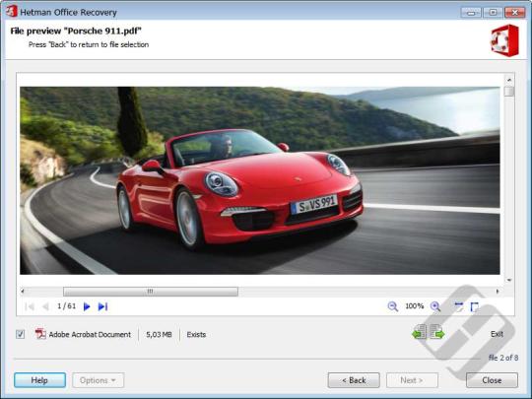
Task: Zoom out of the PDF preview
Action: pos(392,306)
